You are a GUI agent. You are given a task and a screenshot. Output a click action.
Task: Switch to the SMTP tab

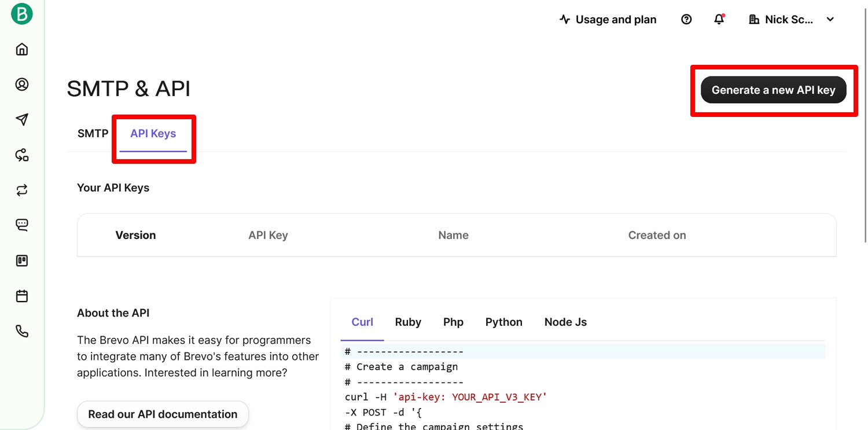(x=93, y=134)
